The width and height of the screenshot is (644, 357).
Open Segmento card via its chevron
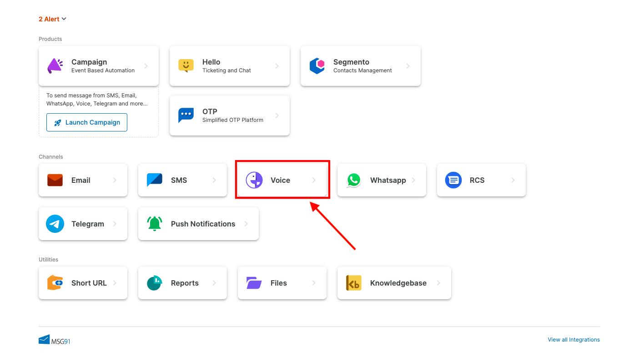408,66
